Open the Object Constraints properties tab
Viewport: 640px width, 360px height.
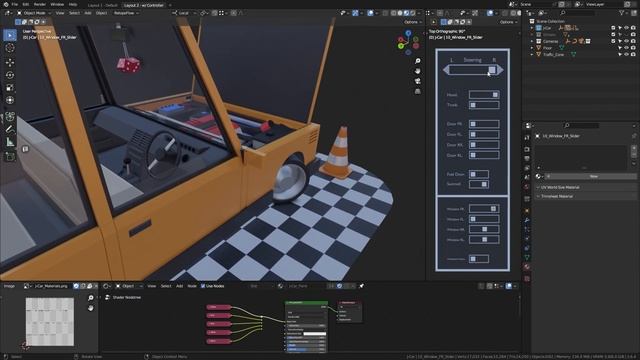coord(527,248)
